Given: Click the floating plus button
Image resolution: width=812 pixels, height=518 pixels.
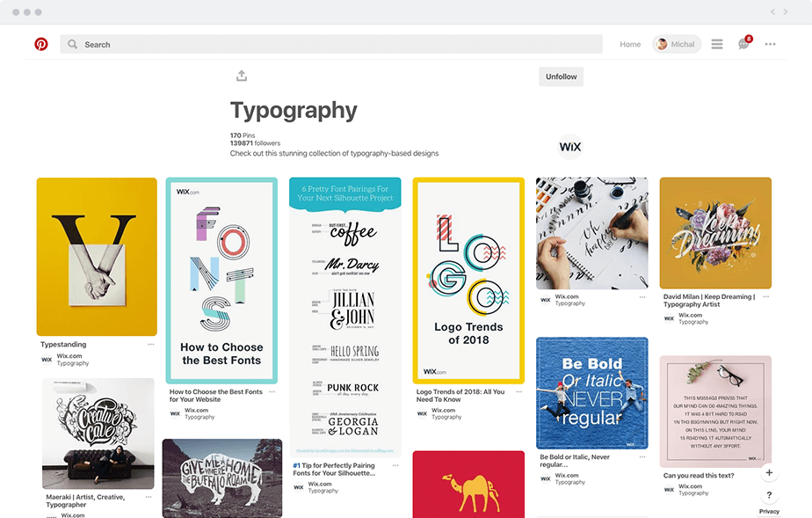Looking at the screenshot, I should click(x=769, y=472).
